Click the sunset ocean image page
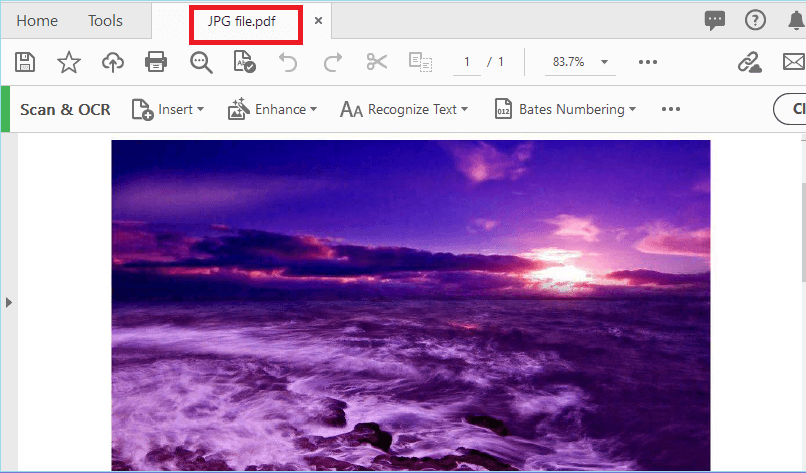Viewport: 806px width, 473px height. pyautogui.click(x=411, y=305)
